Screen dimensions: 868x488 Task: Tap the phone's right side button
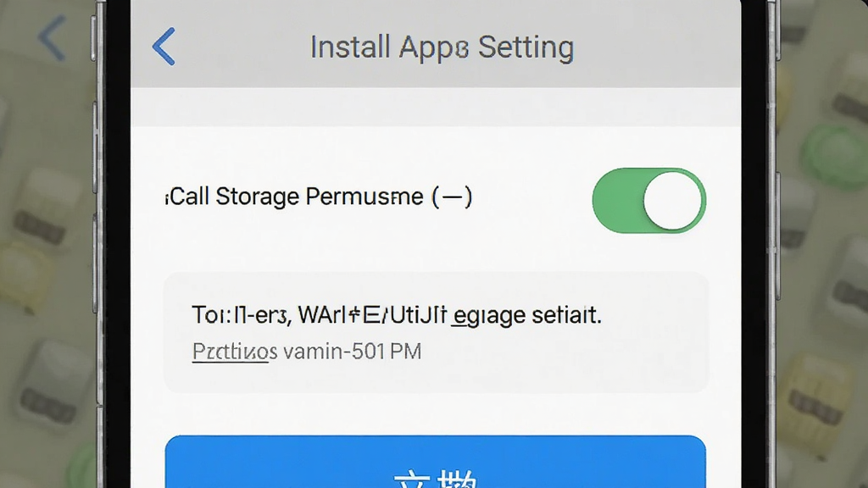(x=778, y=236)
